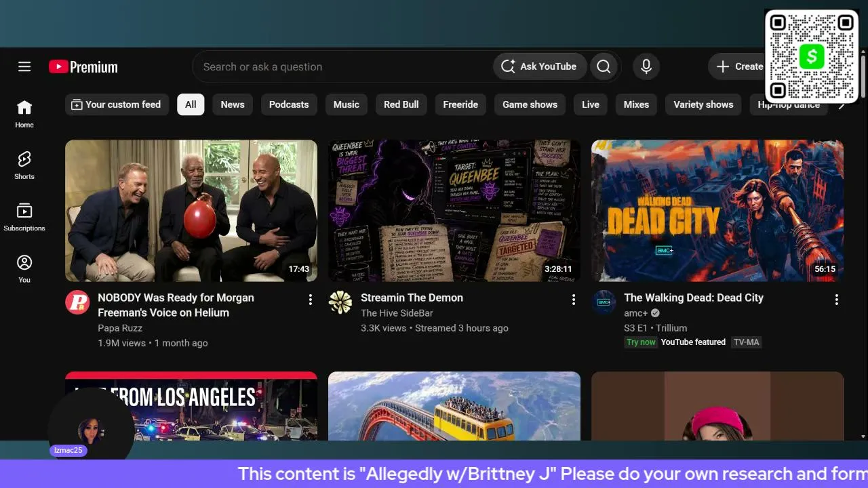Open Shorts in the sidebar

pyautogui.click(x=24, y=165)
